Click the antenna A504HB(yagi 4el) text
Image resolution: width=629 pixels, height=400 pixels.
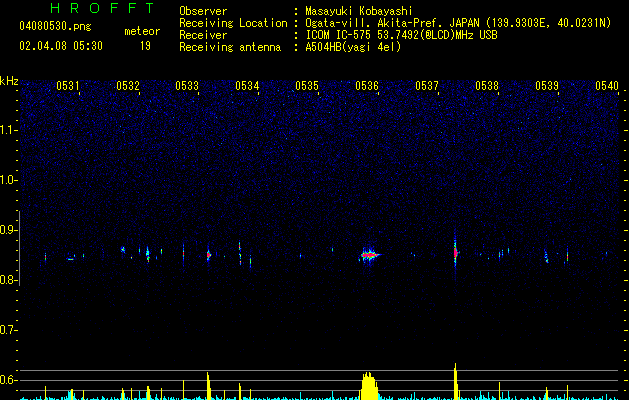click(x=353, y=47)
